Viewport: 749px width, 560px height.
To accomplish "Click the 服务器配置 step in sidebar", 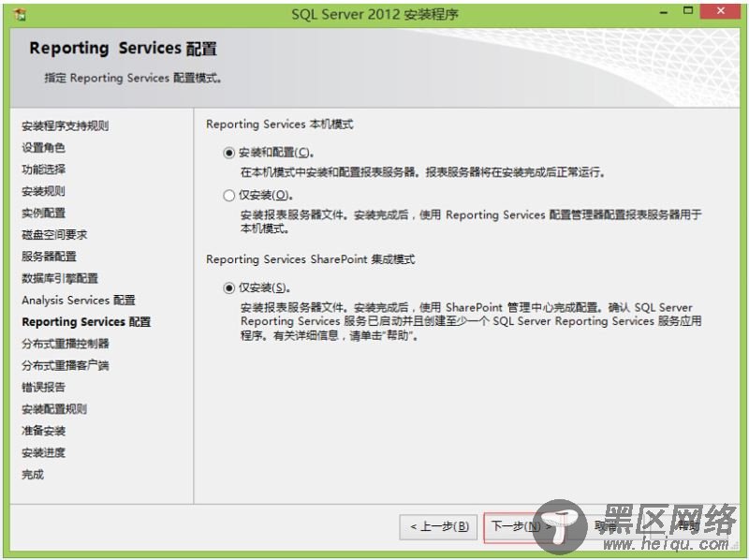I will (x=49, y=257).
